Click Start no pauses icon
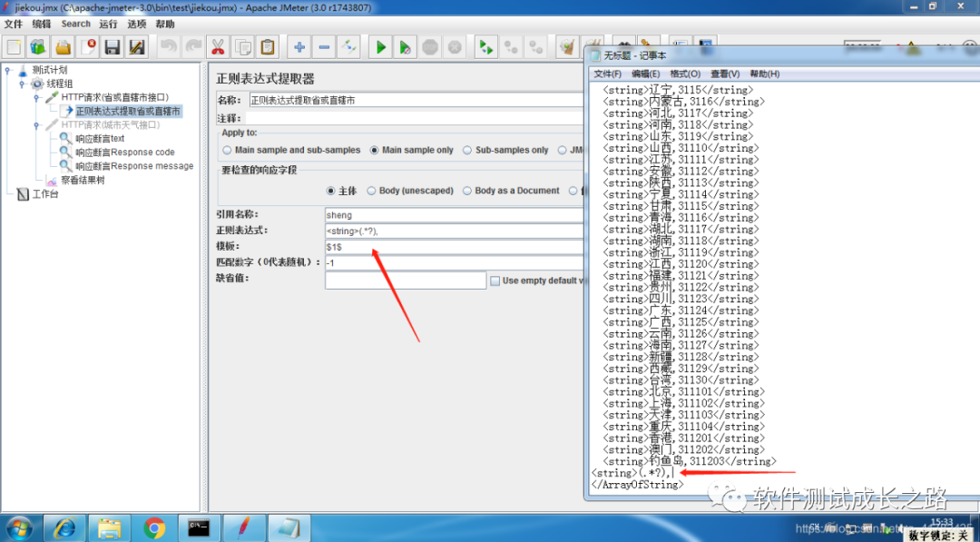This screenshot has width=980, height=542. (x=405, y=47)
